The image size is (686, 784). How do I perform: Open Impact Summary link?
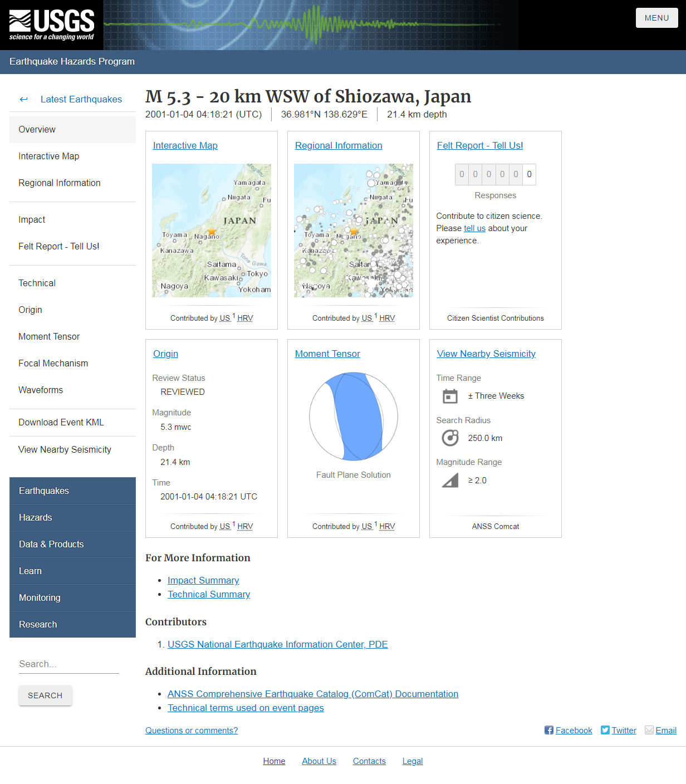203,580
